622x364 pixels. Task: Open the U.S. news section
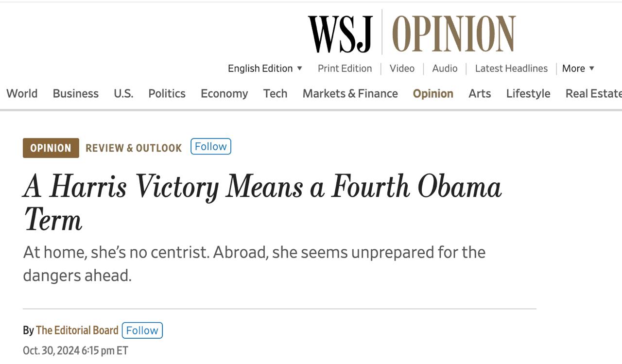123,93
